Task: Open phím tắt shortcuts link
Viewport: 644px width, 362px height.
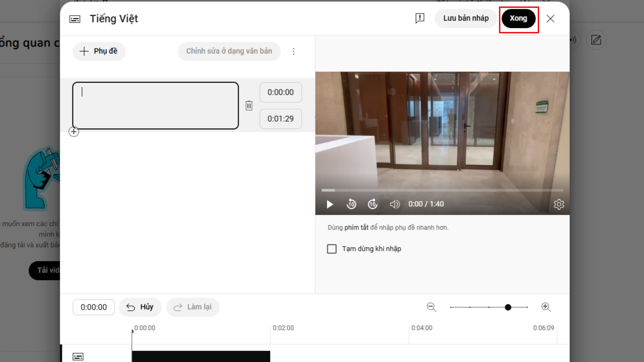Action: (356, 227)
